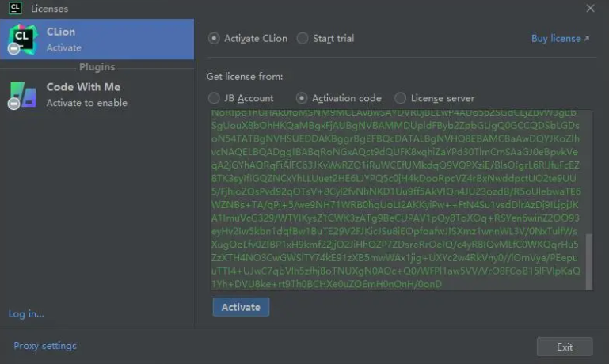Click the Code With Me plugin icon
The image size is (609, 364).
pos(23,94)
